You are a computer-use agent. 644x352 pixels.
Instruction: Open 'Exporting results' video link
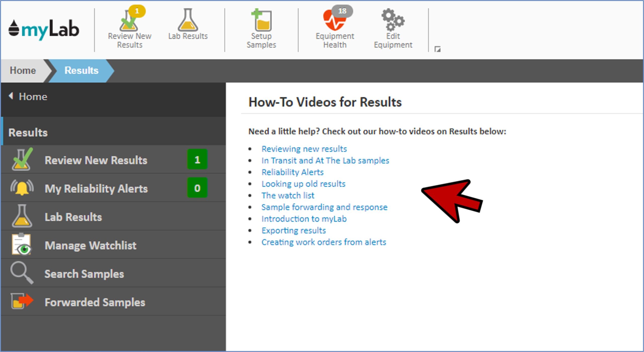coord(294,230)
